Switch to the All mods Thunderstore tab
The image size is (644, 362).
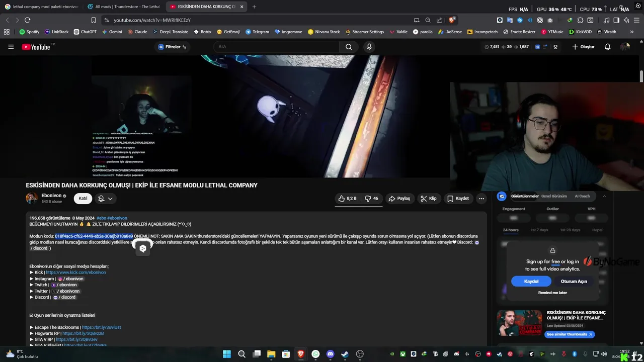coord(123,7)
